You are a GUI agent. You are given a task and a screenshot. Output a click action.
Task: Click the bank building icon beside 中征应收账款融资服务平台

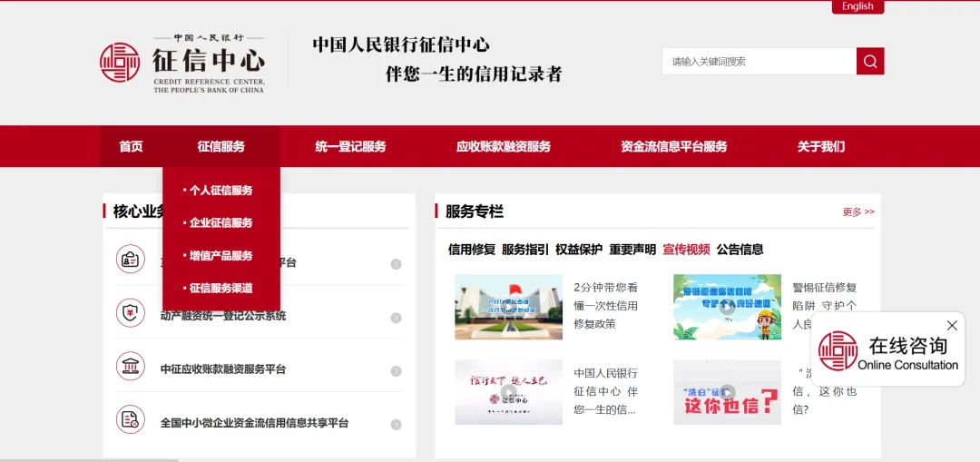click(x=130, y=367)
